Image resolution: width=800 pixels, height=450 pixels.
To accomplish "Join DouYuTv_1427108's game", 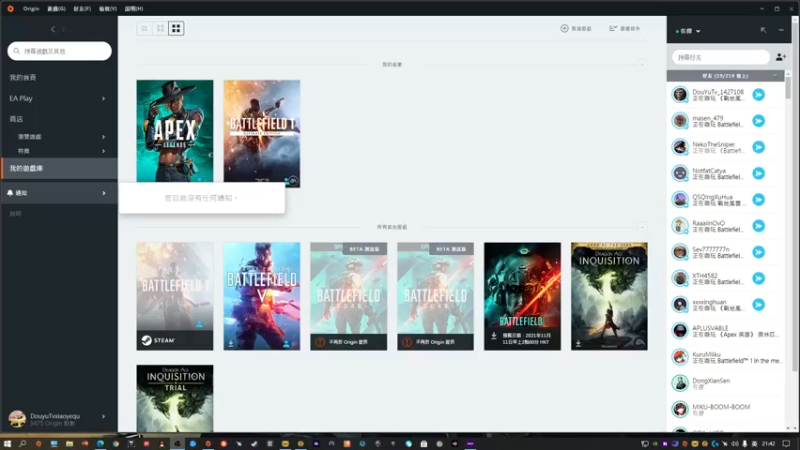I will [x=759, y=95].
